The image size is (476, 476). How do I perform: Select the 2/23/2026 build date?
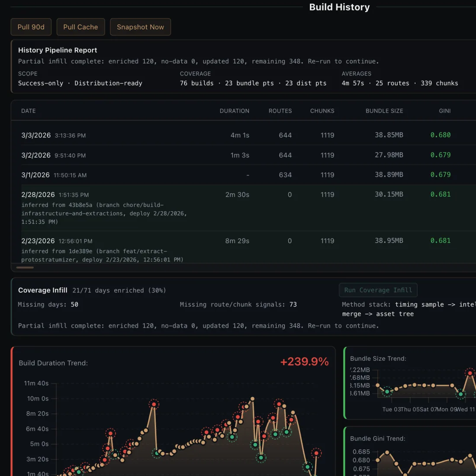coord(38,241)
